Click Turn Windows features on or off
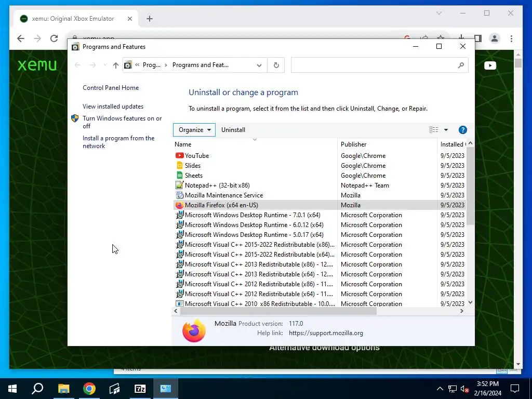This screenshot has width=532, height=399. pos(122,122)
